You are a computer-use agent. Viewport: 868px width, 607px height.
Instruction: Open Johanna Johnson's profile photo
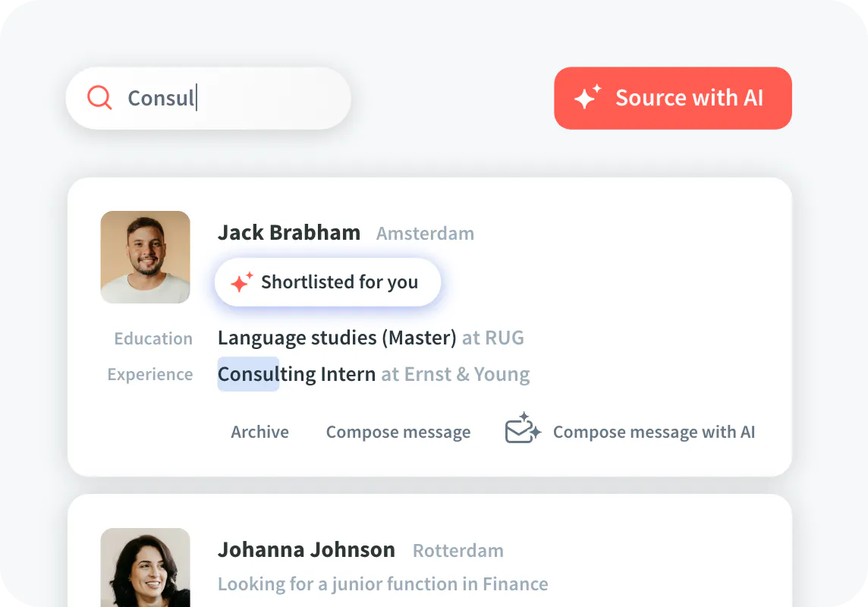tap(145, 568)
